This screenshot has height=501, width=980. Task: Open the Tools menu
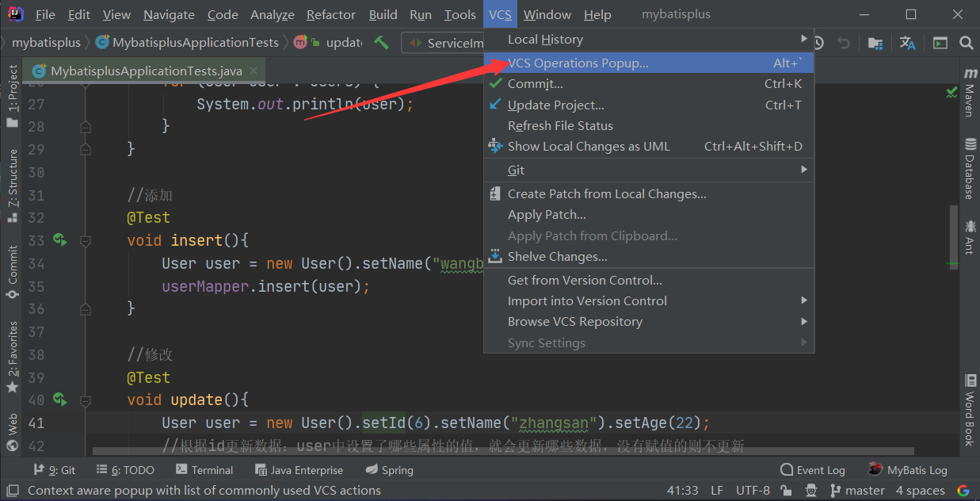click(460, 14)
